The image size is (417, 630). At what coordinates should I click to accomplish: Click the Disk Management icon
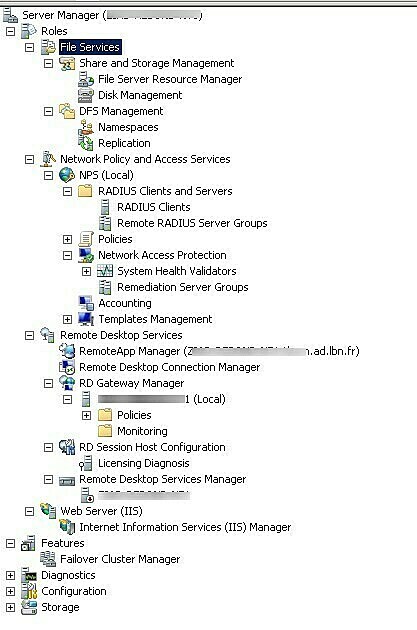pyautogui.click(x=86, y=95)
